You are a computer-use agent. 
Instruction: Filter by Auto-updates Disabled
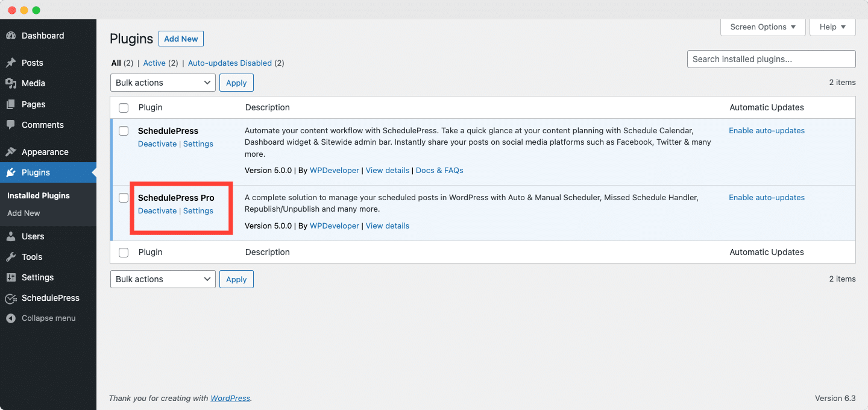coord(230,63)
